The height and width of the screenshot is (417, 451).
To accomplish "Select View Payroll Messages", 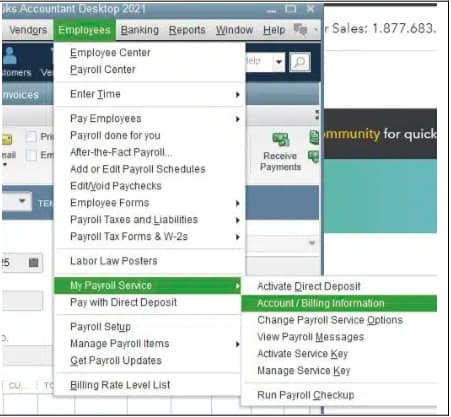I will (x=339, y=337).
